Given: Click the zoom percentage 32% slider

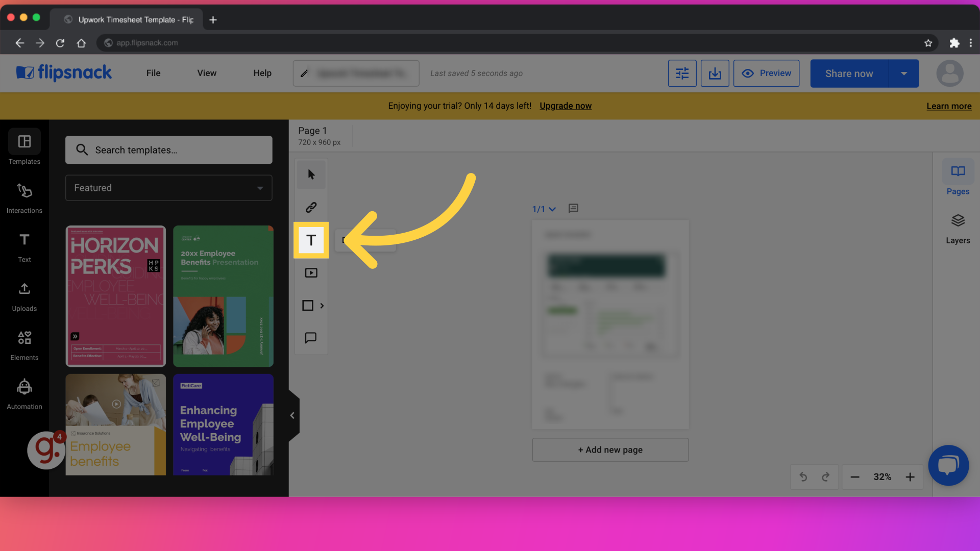Looking at the screenshot, I should (883, 477).
